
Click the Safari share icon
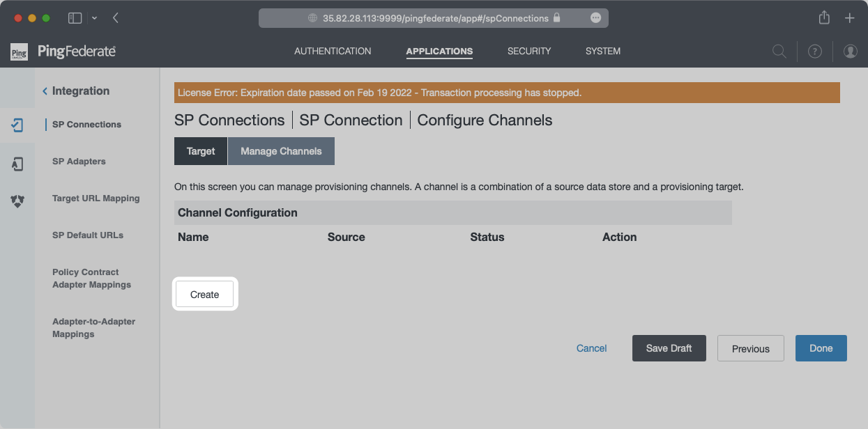point(824,18)
